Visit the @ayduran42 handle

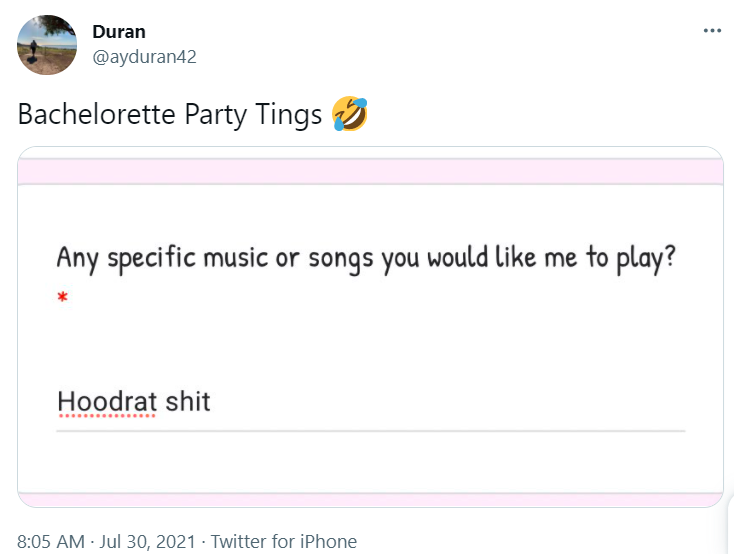click(x=144, y=56)
